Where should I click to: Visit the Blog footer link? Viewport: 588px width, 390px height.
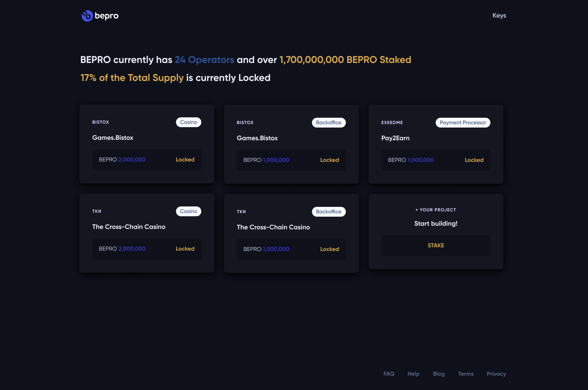point(439,374)
